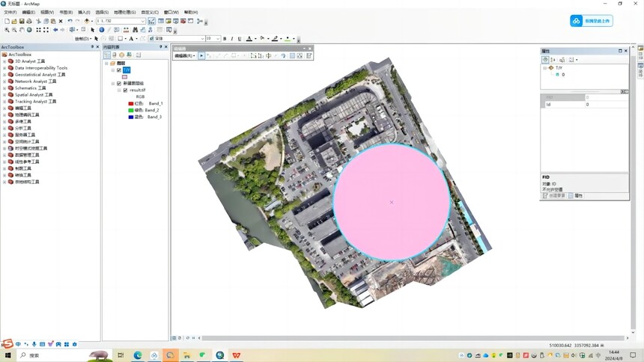Select the Identify tool

pyautogui.click(x=101, y=30)
